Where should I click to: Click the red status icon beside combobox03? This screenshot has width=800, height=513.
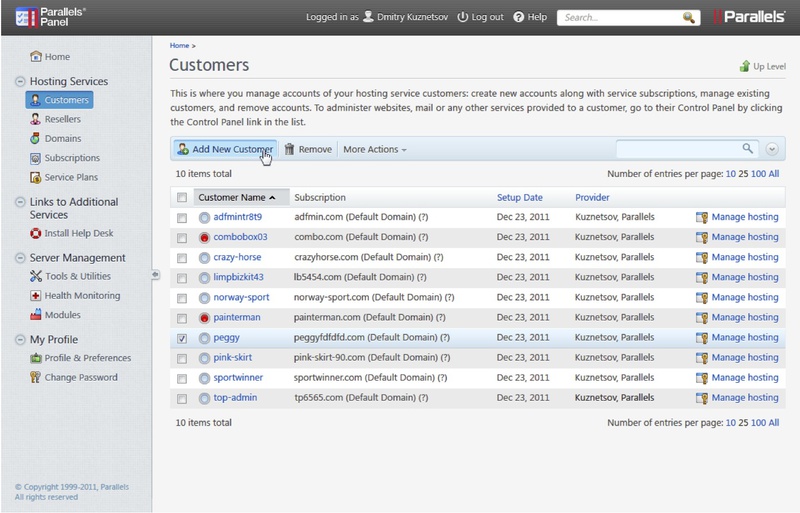pos(204,237)
